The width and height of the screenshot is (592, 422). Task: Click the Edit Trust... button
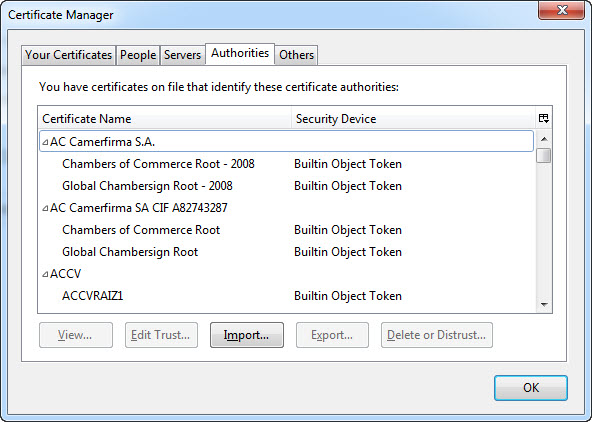coord(161,335)
